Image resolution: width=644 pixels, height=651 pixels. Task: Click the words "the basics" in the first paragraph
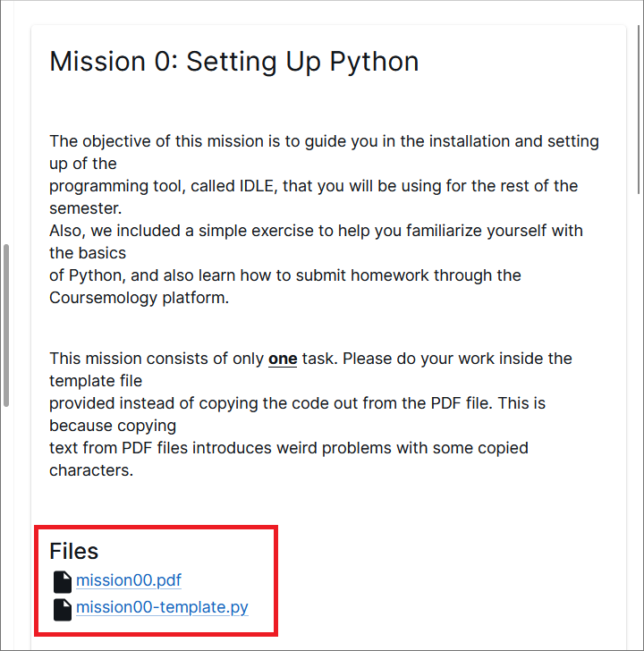click(x=88, y=253)
